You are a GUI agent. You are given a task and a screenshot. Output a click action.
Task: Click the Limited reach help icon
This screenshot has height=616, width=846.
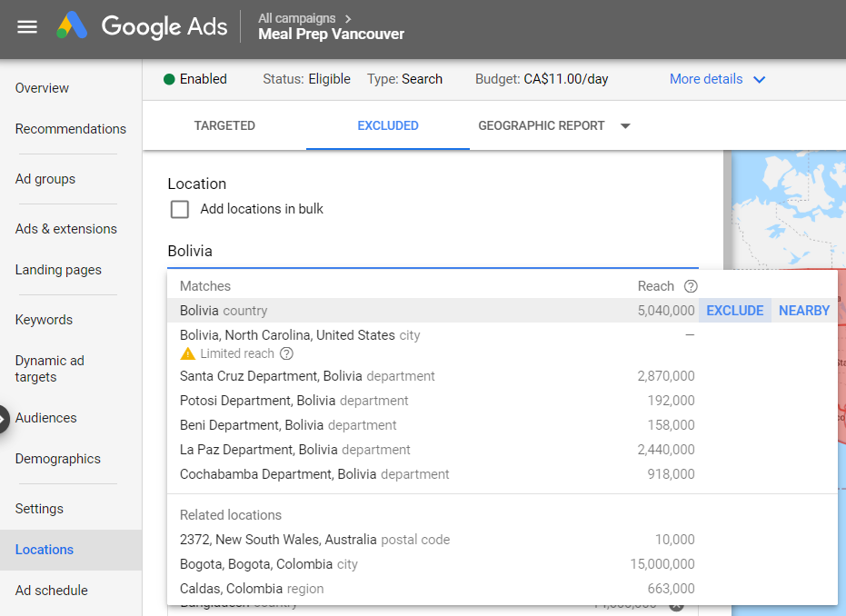[287, 353]
